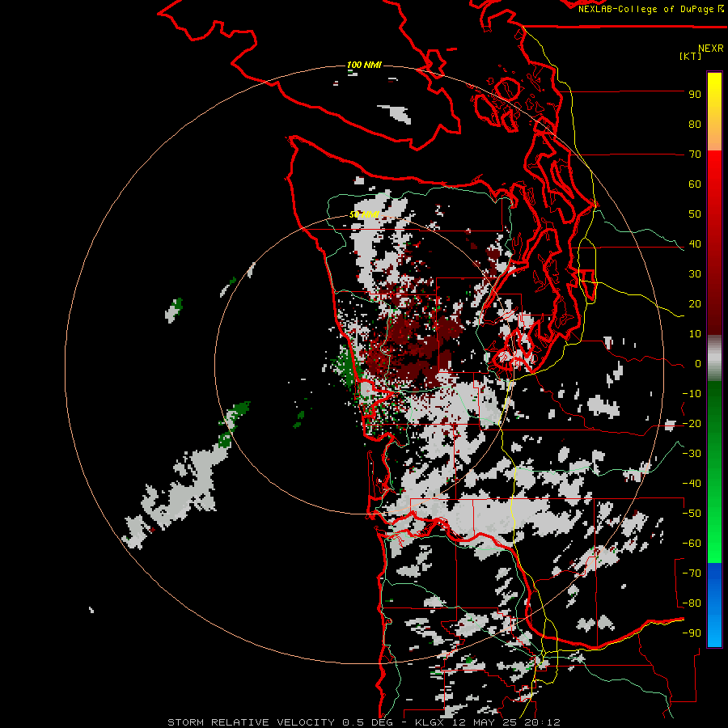The height and width of the screenshot is (728, 728).
Task: Click the NEXR label above the color scale
Action: 710,49
